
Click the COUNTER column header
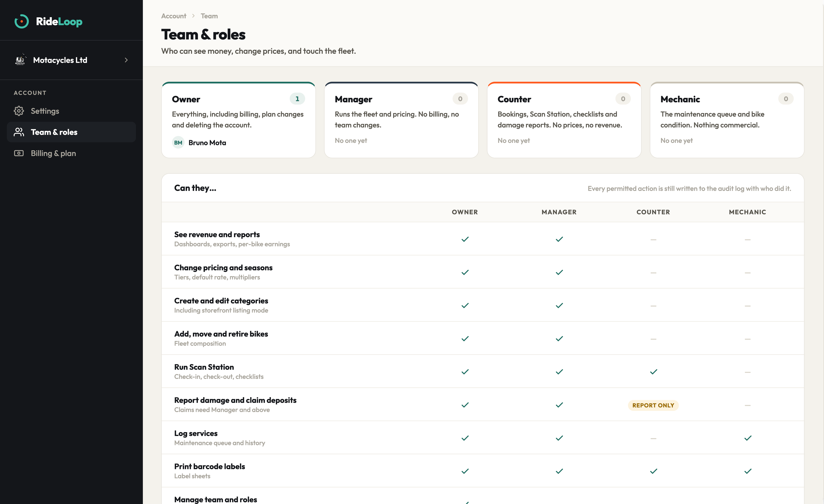653,212
